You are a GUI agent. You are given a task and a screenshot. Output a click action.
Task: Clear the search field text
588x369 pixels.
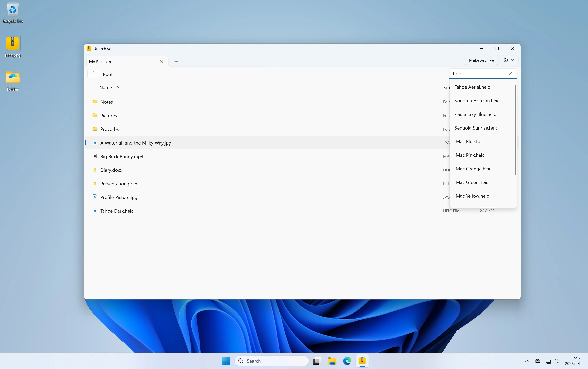[x=510, y=74]
